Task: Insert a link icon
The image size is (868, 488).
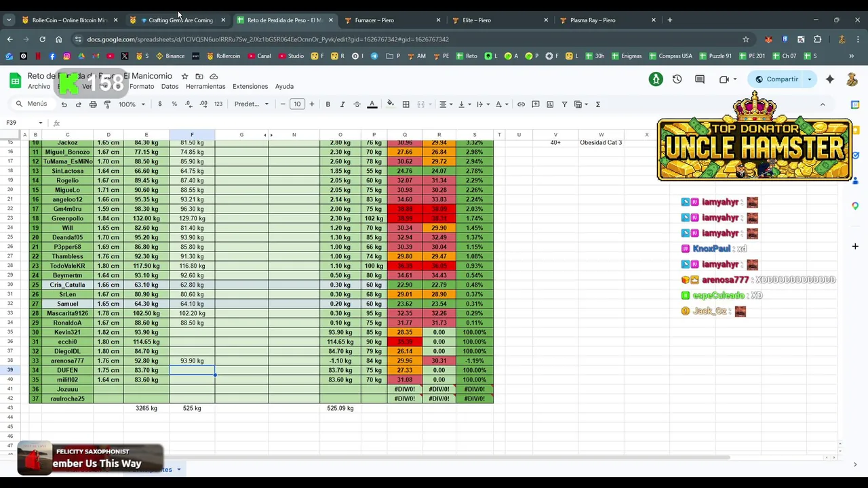Action: [521, 104]
